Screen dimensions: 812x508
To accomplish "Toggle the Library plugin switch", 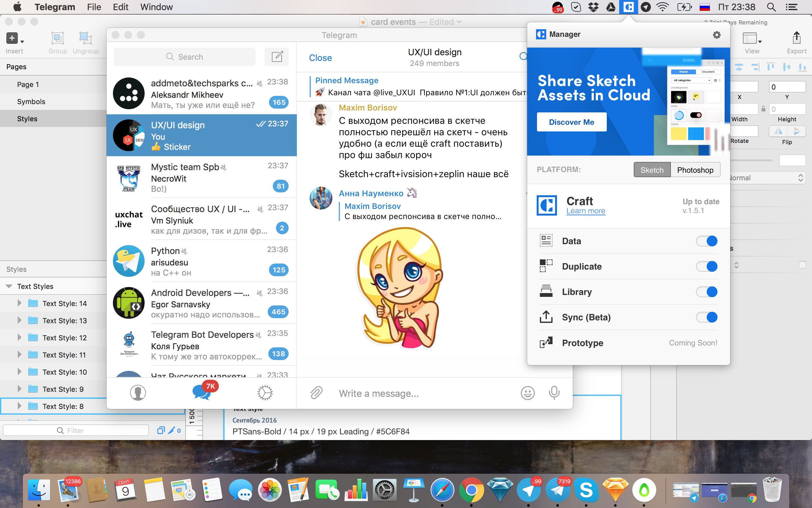I will coord(707,292).
